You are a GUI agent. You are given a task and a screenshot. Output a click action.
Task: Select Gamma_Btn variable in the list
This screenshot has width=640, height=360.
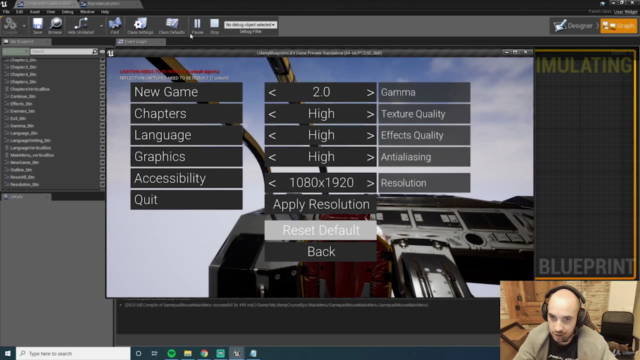[x=22, y=126]
